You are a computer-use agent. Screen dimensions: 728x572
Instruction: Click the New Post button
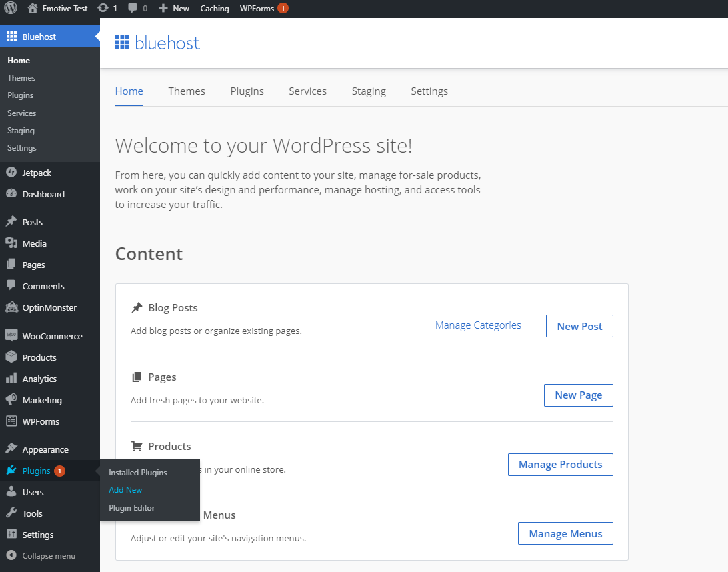click(579, 326)
